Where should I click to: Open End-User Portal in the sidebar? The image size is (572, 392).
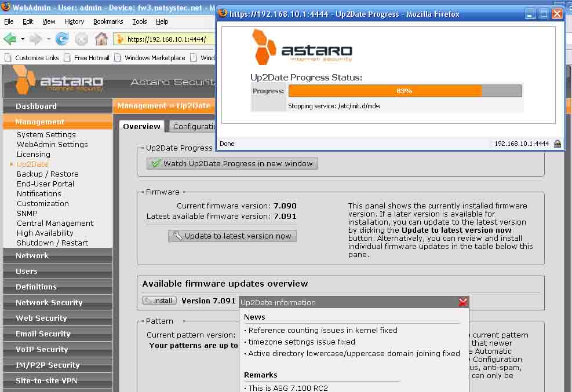click(45, 184)
